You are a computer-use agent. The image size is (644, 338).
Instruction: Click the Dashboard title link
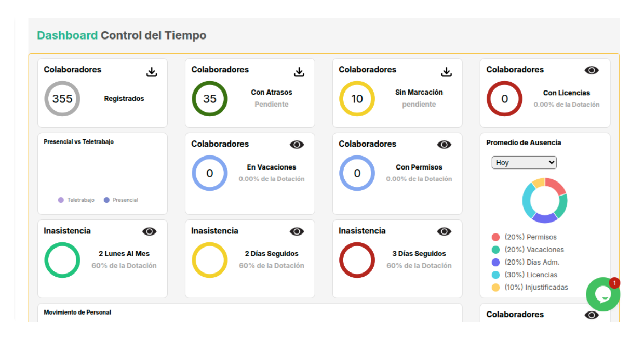click(67, 35)
